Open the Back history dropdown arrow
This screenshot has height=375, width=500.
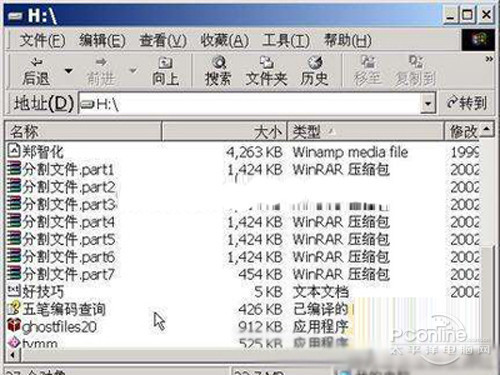tap(68, 71)
